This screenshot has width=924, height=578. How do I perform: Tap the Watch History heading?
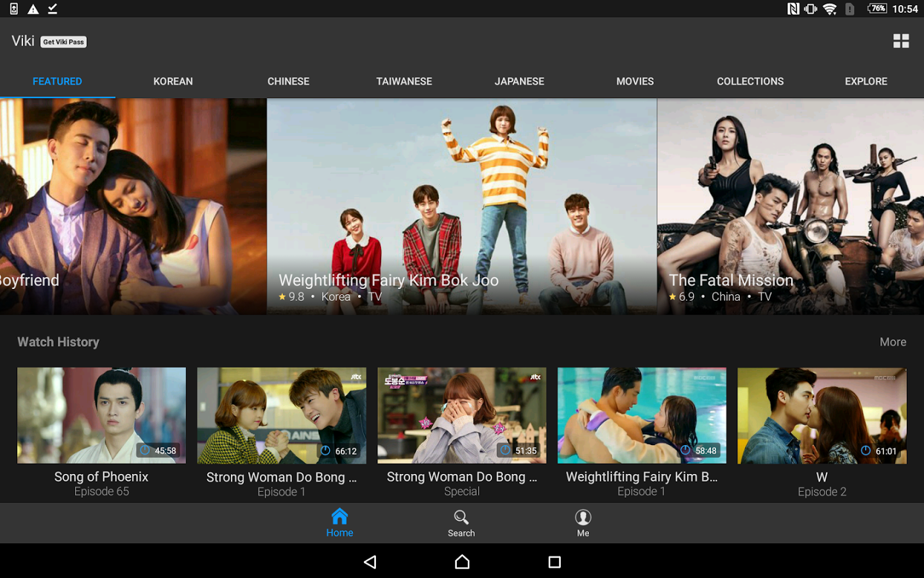[x=58, y=342]
